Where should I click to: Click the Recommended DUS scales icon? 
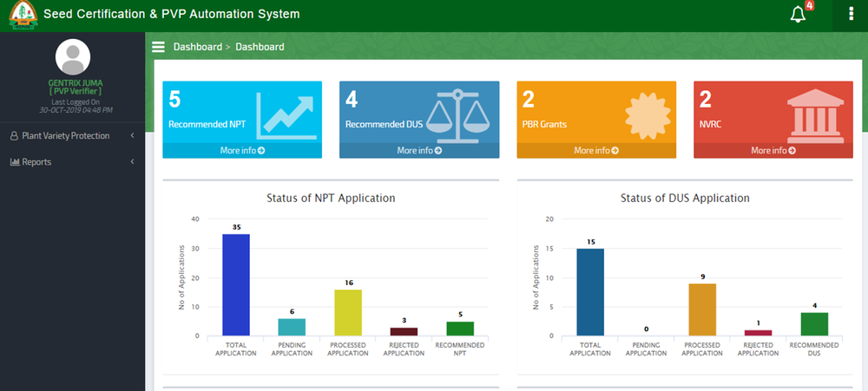(x=457, y=115)
